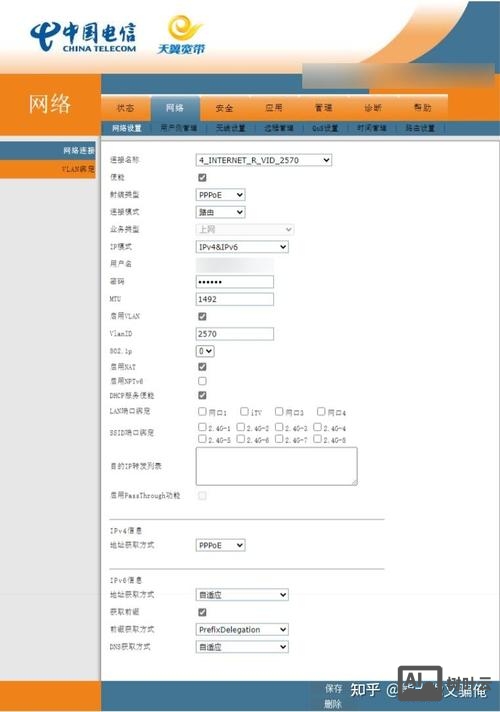This screenshot has width=500, height=712.
Task: Click the disabled PassThrough checkbox
Action: 202,495
